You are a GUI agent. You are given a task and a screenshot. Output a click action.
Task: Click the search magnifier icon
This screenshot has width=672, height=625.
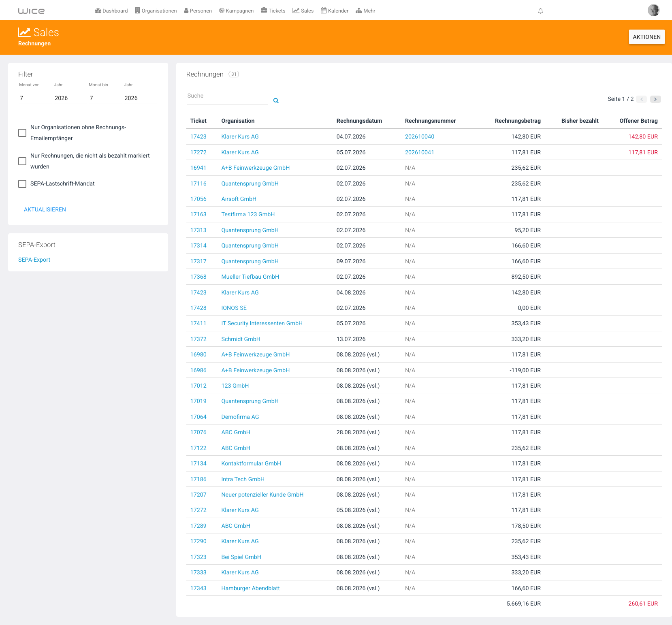click(x=276, y=101)
